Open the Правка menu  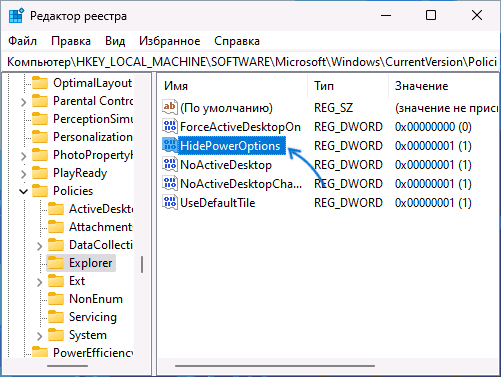pyautogui.click(x=71, y=41)
